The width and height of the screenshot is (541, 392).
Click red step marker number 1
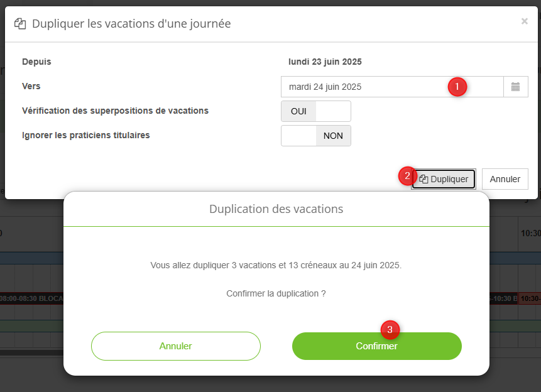pos(457,87)
